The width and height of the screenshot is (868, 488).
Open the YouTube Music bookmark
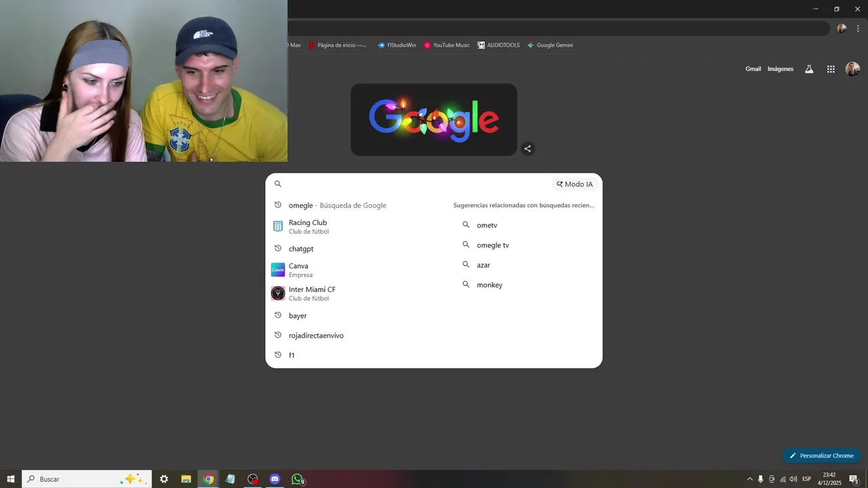pos(447,45)
